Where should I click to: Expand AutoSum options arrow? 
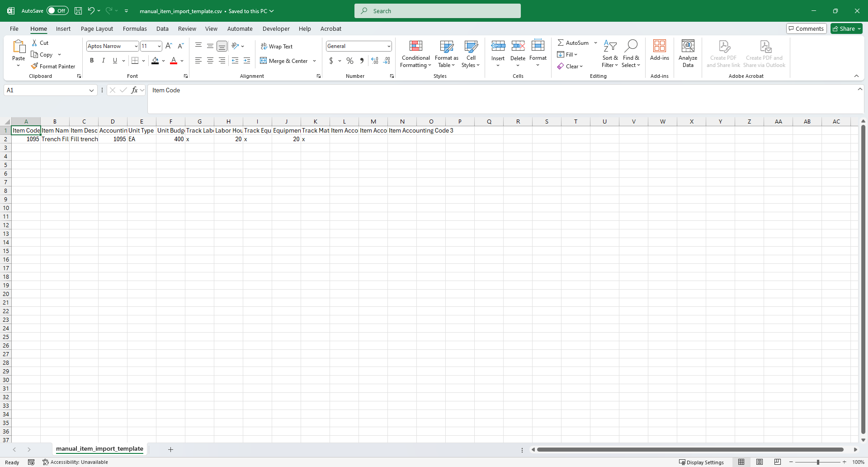point(595,43)
